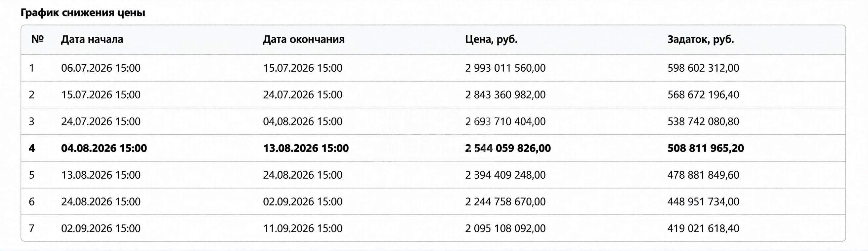Click deposit 598 602 312,00 in row 1
This screenshot has height=251, width=868.
[x=703, y=68]
